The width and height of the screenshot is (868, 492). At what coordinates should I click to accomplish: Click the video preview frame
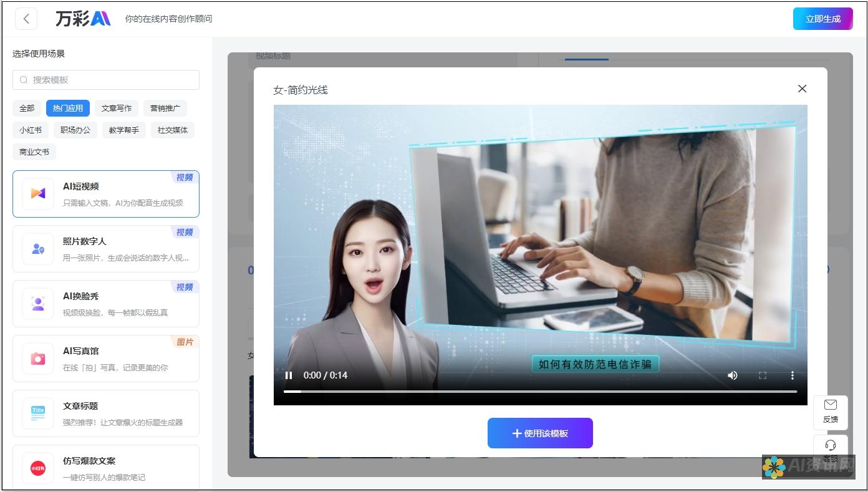(x=540, y=255)
